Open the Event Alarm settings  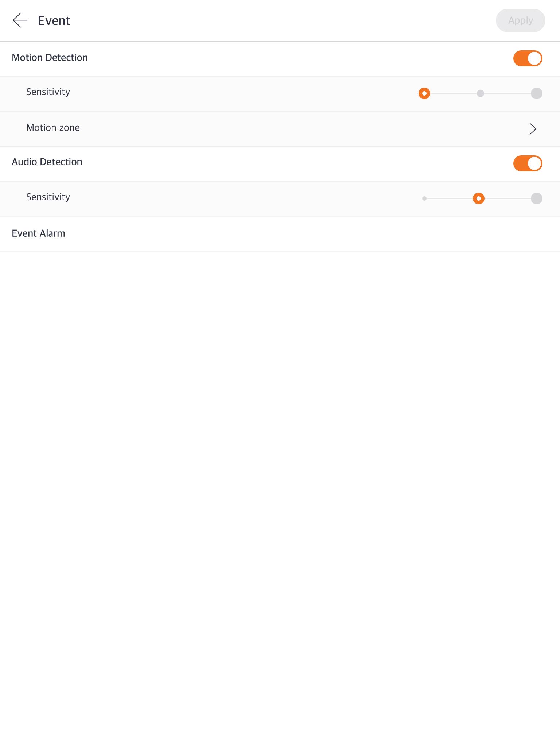coord(280,234)
